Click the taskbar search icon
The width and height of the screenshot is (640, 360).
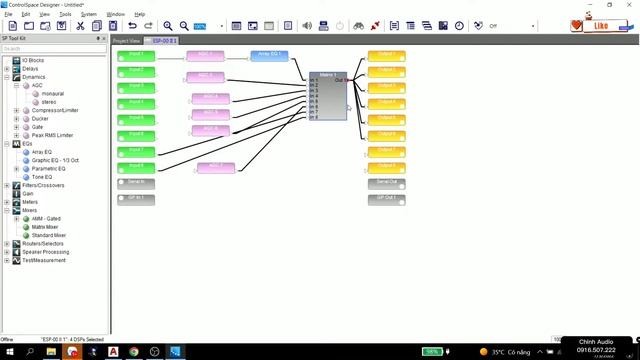click(x=30, y=351)
